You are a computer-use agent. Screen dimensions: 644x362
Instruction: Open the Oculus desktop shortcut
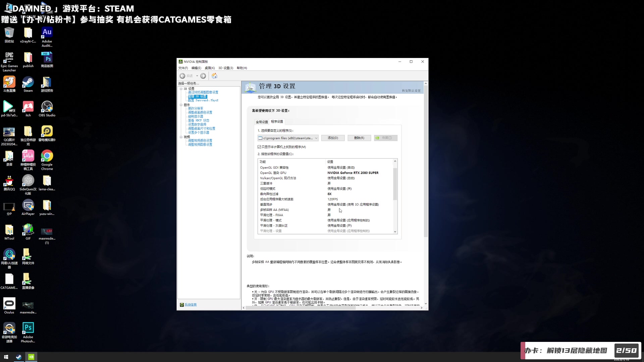click(x=9, y=306)
